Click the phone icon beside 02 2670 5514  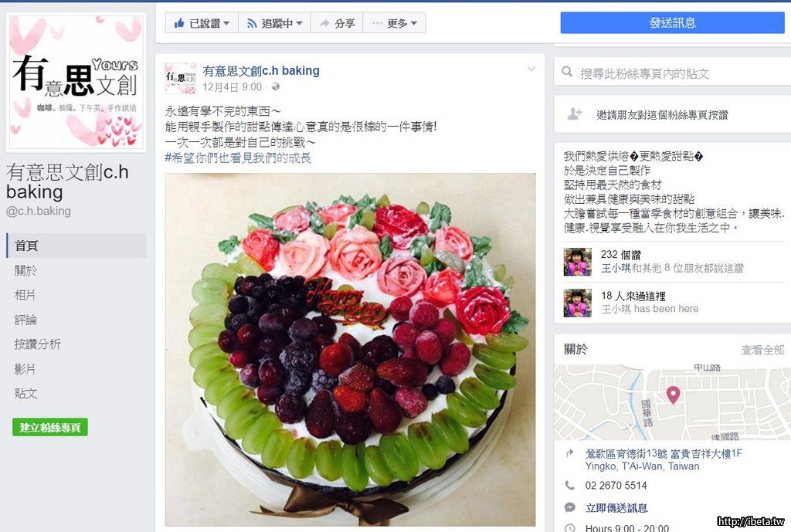point(570,486)
